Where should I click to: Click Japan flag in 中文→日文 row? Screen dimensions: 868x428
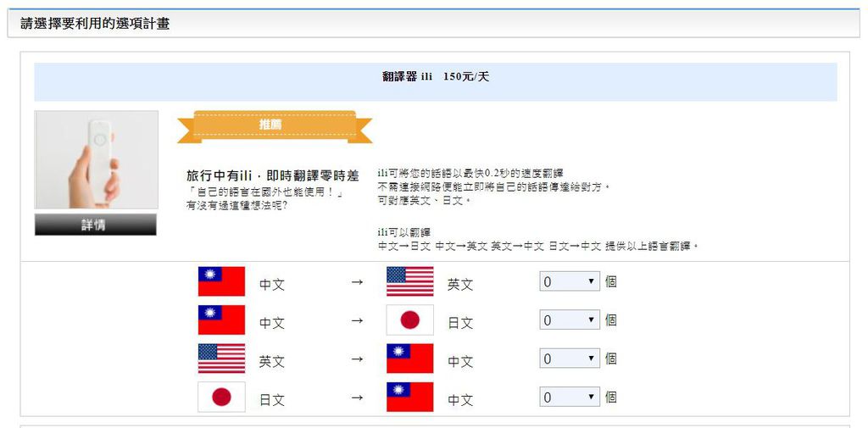click(409, 320)
